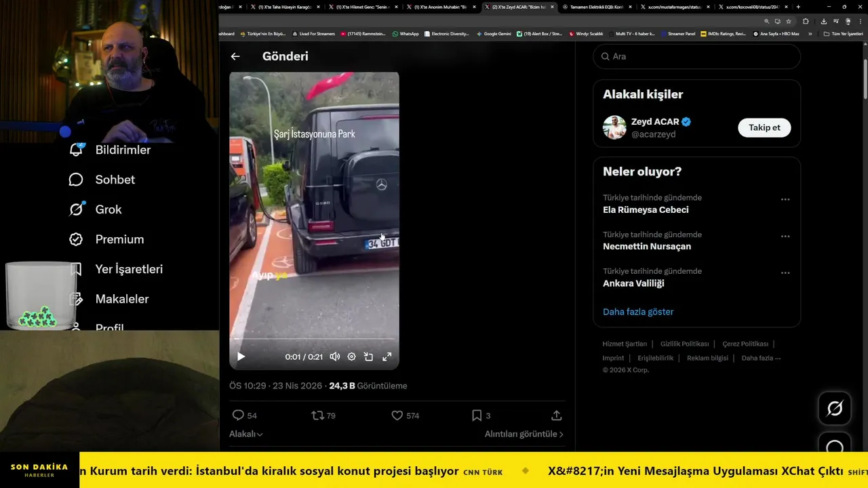
Task: Bookmark the post showing 3 bookmarks
Action: click(481, 415)
